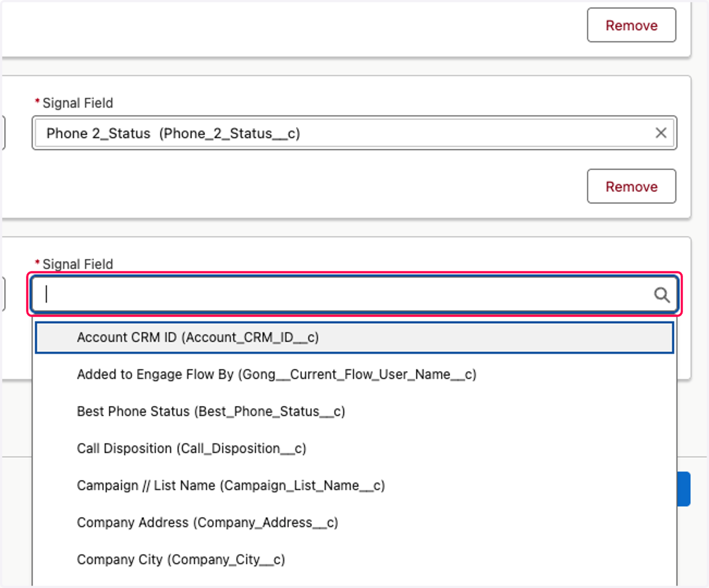Select Best Phone Status option
Viewport: 709px width, 588px height.
354,411
